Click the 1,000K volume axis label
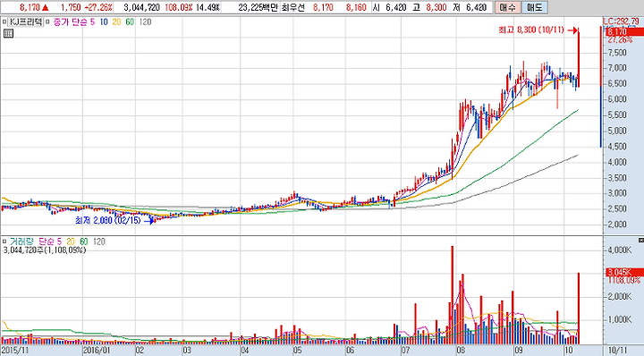The height and width of the screenshot is (356, 644). pyautogui.click(x=619, y=319)
